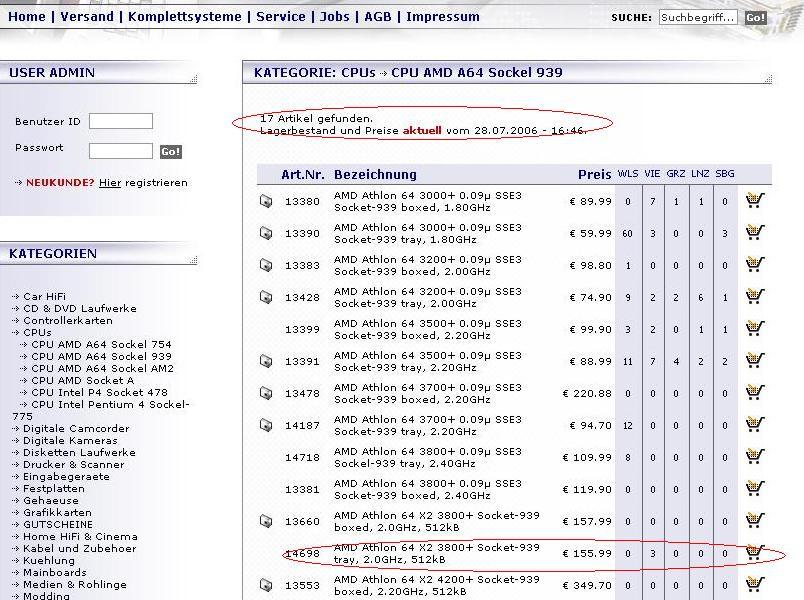The image size is (804, 600).
Task: Log in with the Go! button
Action: [171, 152]
